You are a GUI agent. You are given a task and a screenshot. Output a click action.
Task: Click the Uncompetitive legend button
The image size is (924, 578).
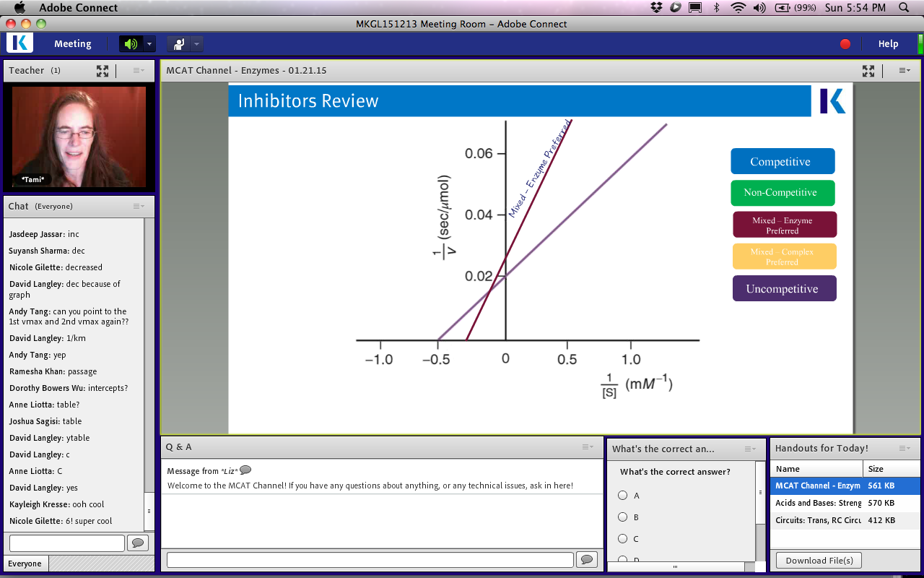point(784,289)
